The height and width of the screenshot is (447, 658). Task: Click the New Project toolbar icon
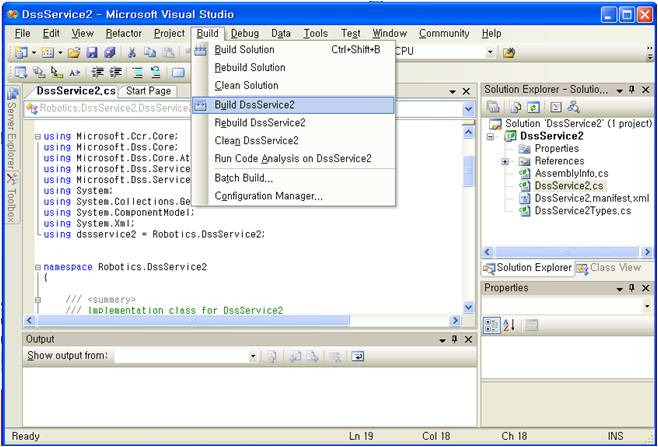(21, 52)
